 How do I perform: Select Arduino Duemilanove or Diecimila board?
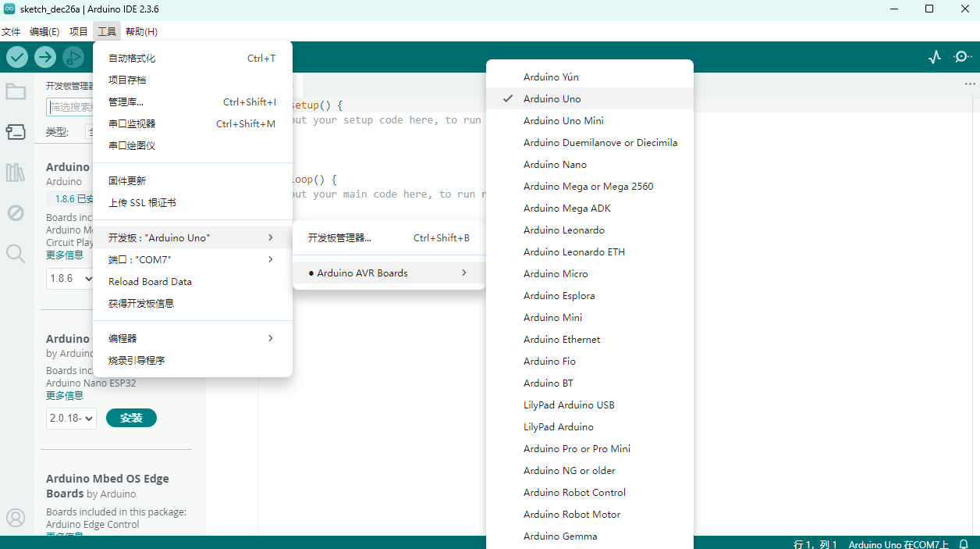590,142
